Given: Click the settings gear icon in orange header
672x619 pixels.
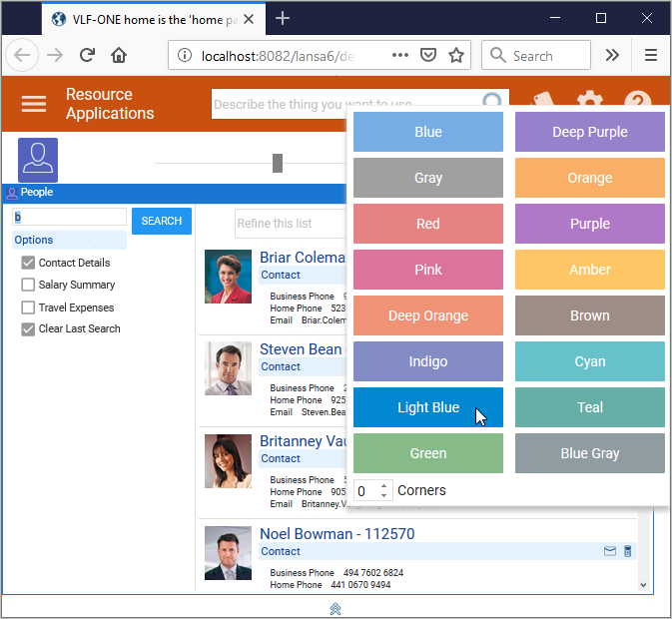Looking at the screenshot, I should click(590, 99).
